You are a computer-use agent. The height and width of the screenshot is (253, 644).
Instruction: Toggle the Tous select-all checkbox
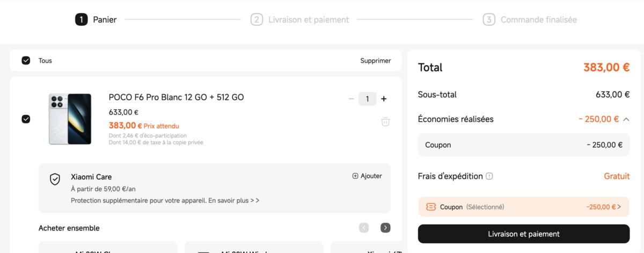(x=26, y=61)
